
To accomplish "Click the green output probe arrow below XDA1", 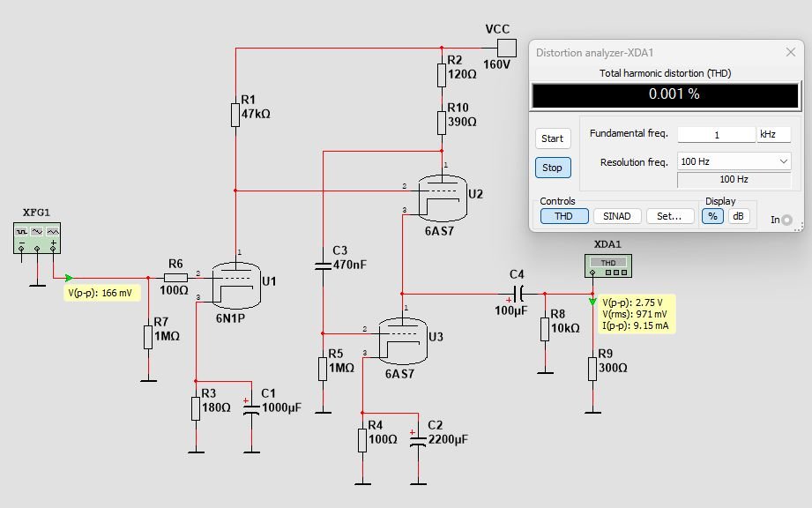I will coord(592,302).
